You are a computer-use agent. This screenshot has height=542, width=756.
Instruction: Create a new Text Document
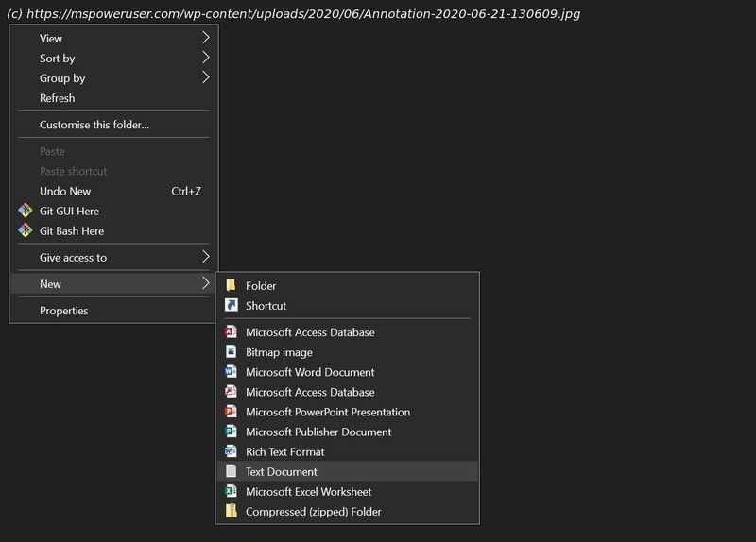point(282,471)
